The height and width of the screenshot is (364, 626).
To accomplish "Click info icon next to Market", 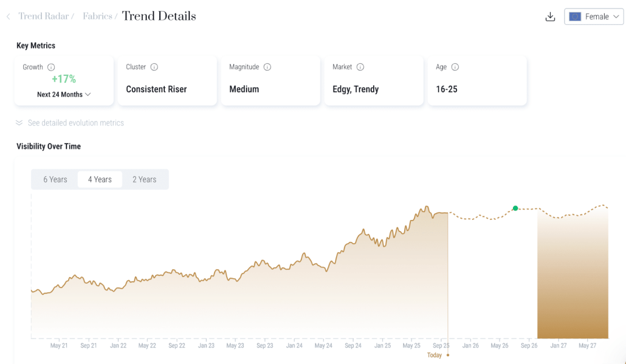I will pyautogui.click(x=360, y=67).
